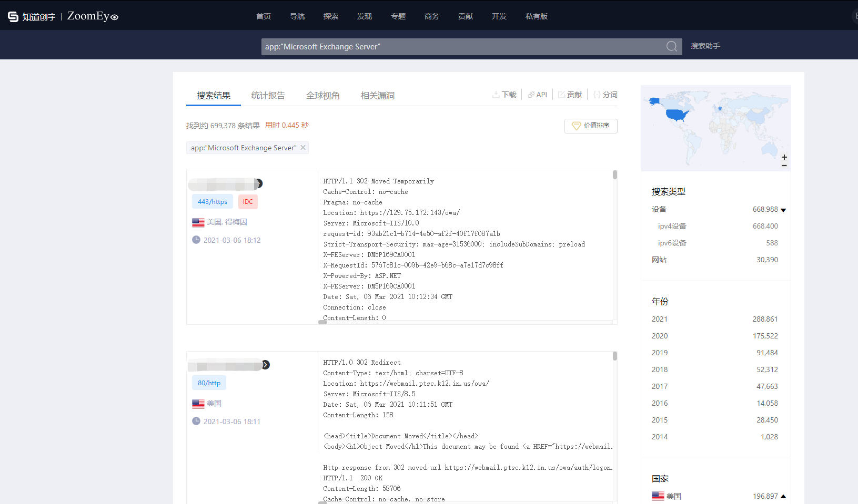Filter by year 2016
This screenshot has height=504, width=858.
coord(660,403)
